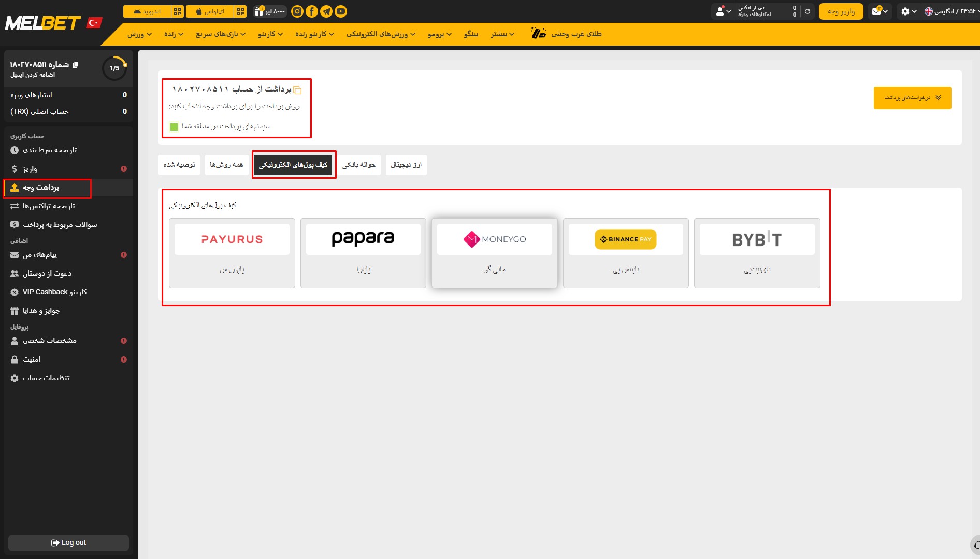Image resolution: width=980 pixels, height=559 pixels.
Task: Expand the پرومو promo menu
Action: 440,34
